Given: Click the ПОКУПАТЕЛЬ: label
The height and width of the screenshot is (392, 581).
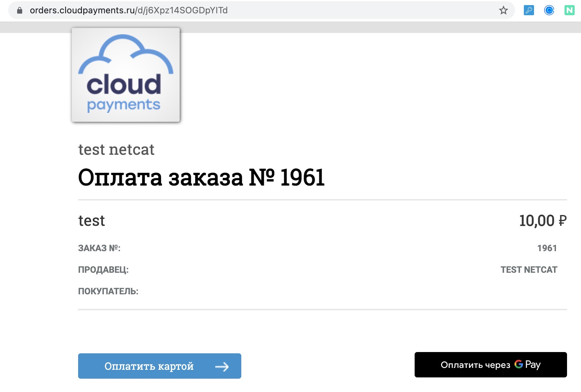Looking at the screenshot, I should point(108,291).
